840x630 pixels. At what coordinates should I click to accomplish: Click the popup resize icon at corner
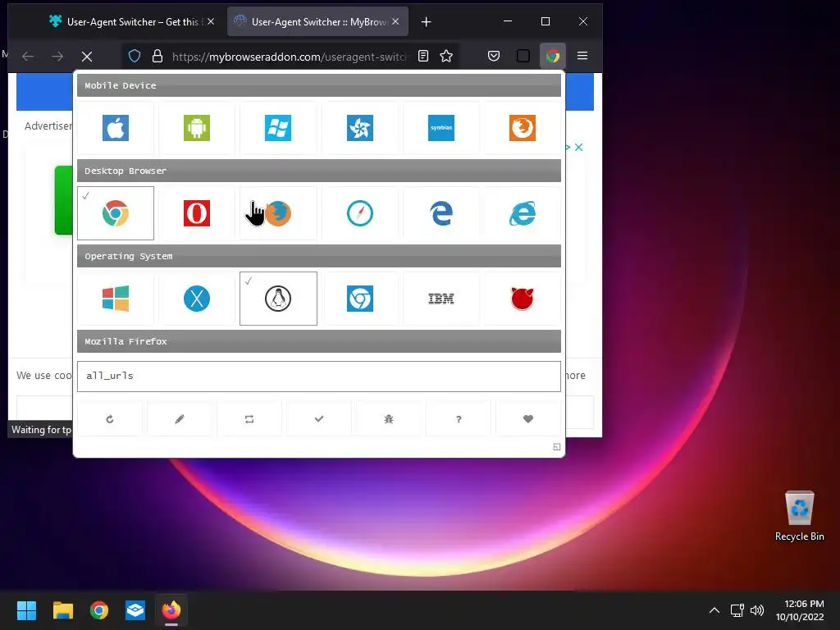(557, 447)
